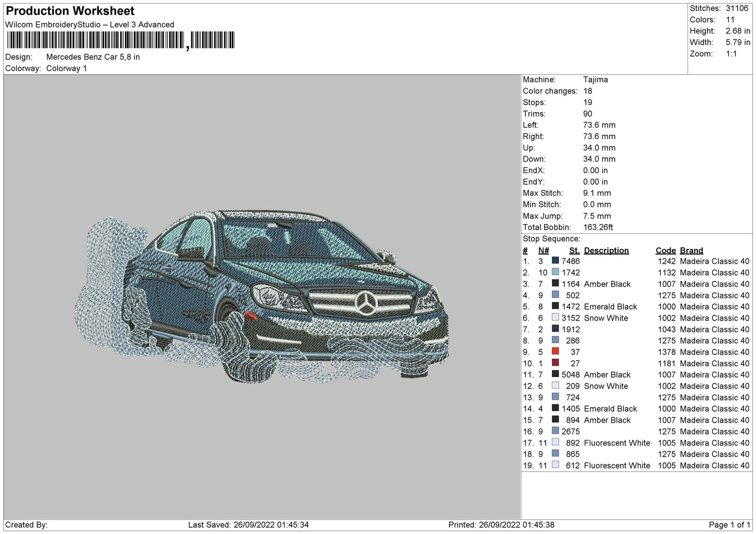
Task: Click the swatch beside 892 Fluorescent White
Action: [x=555, y=442]
